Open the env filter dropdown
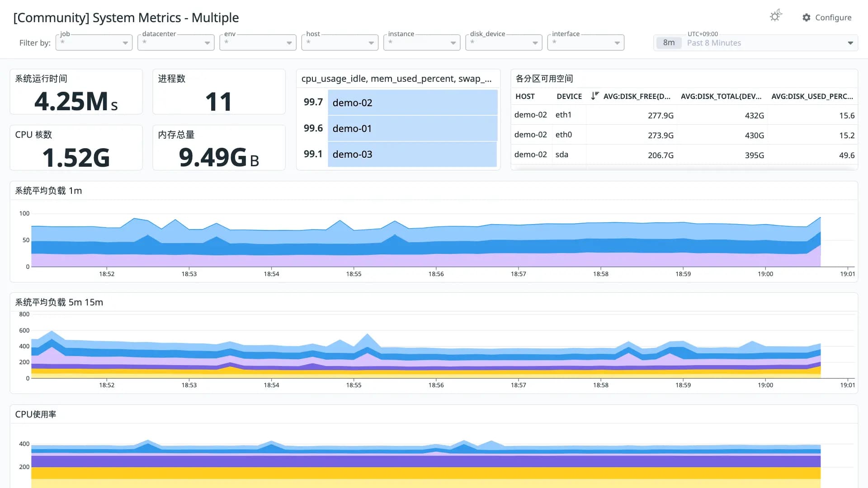 (x=258, y=42)
